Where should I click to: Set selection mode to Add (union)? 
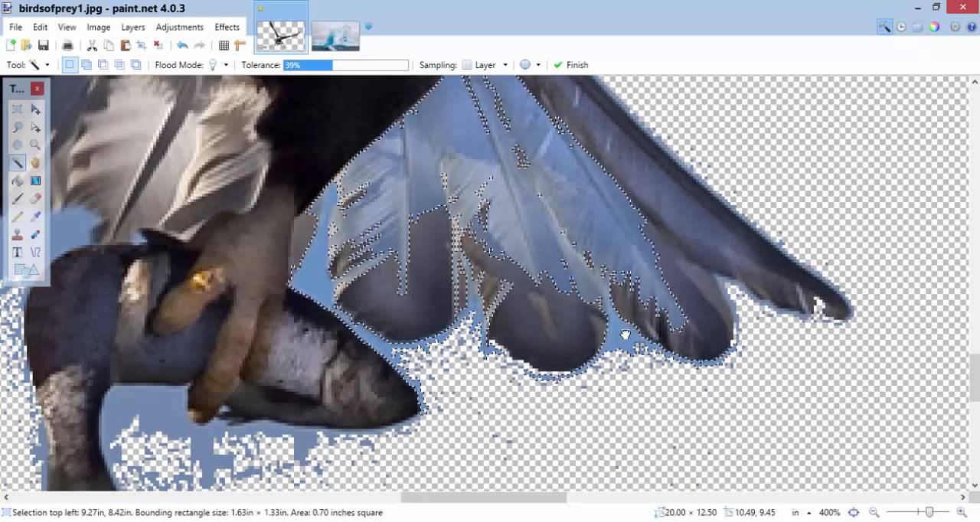87,65
